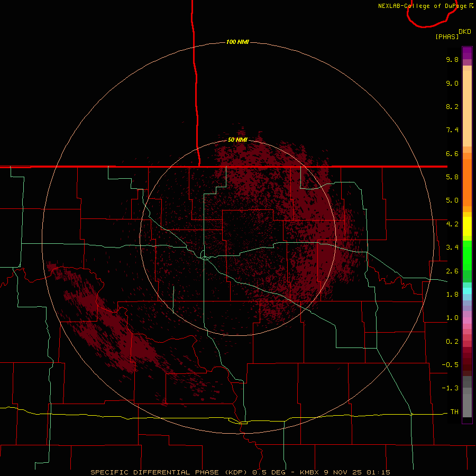Viewport: 476px width, 476px height.
Task: Click the 5.0 value on color scale
Action: coord(452,200)
